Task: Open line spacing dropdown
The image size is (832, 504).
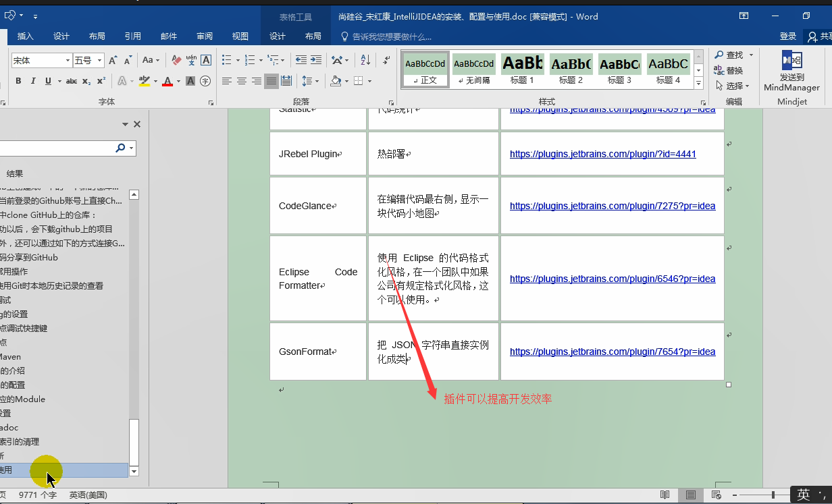Action: coord(317,81)
